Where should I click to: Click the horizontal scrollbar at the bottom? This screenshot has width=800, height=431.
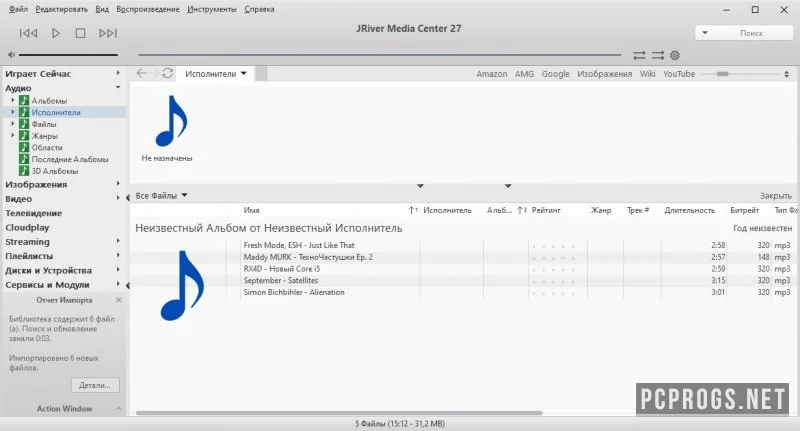click(339, 413)
